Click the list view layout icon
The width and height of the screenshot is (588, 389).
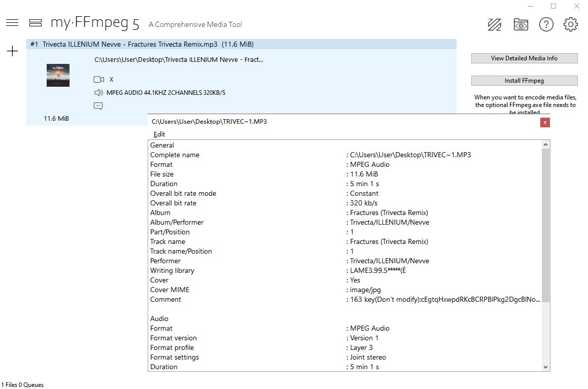coord(36,23)
